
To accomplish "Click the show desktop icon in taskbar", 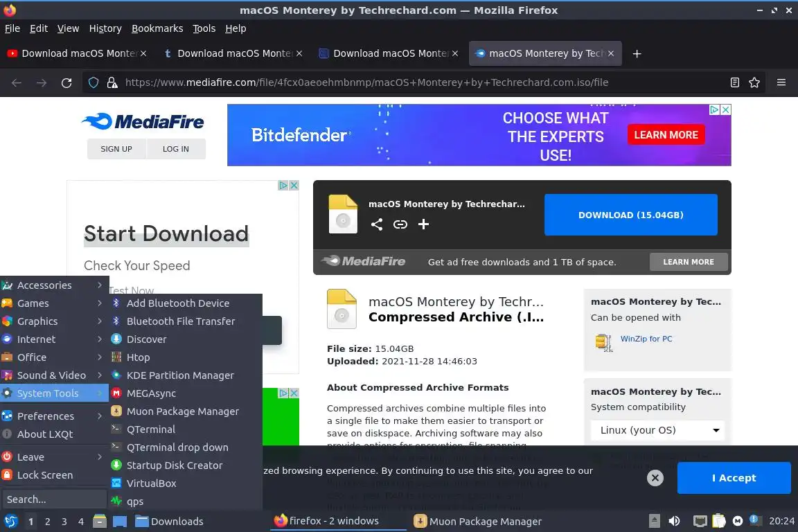I will [x=120, y=522].
